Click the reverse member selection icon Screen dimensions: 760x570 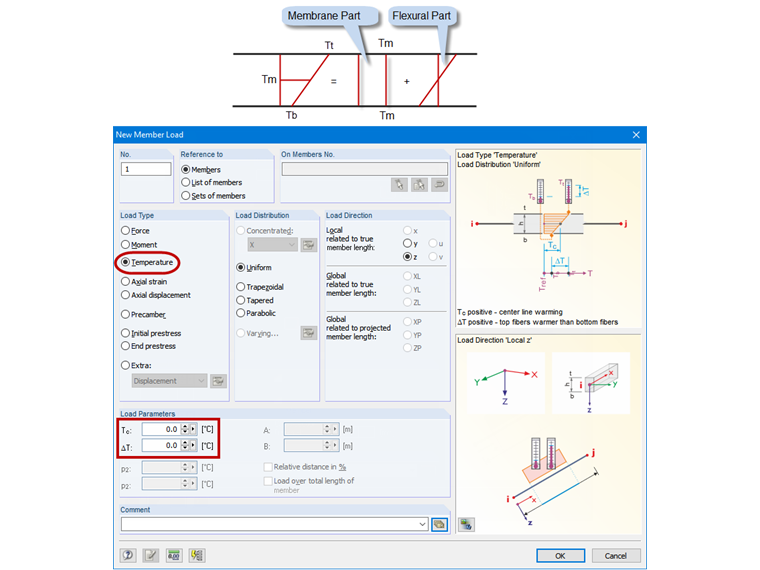440,185
